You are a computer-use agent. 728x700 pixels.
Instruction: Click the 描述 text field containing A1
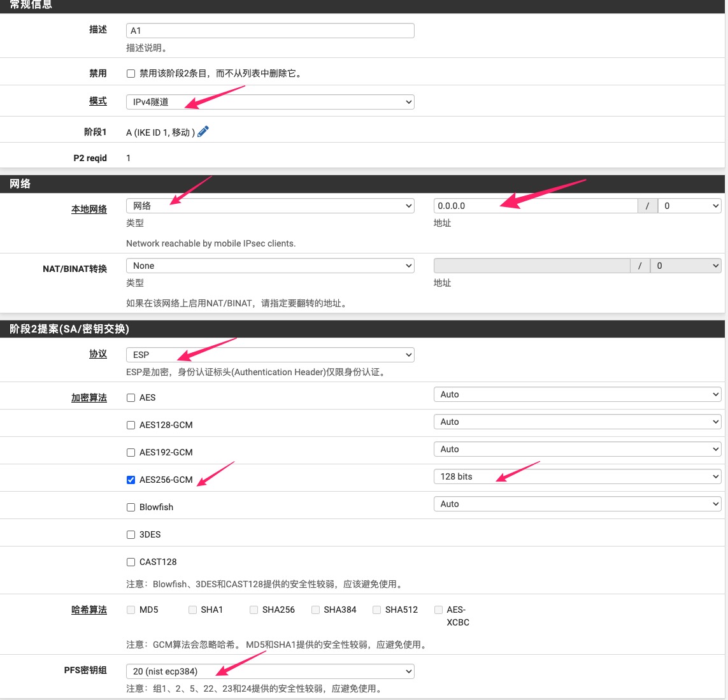pyautogui.click(x=270, y=31)
